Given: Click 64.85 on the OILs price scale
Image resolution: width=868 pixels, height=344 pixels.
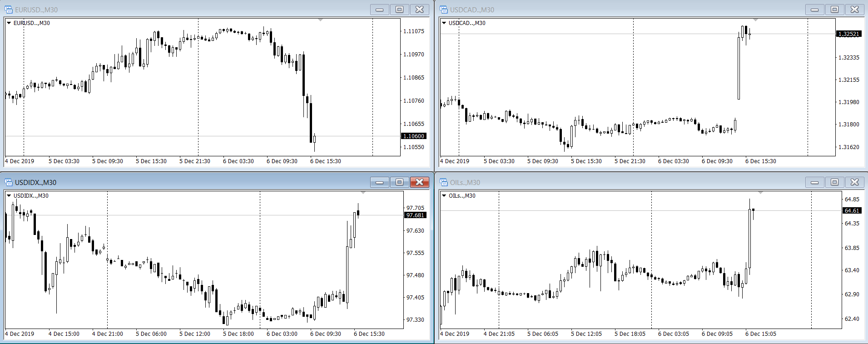Looking at the screenshot, I should click(852, 199).
